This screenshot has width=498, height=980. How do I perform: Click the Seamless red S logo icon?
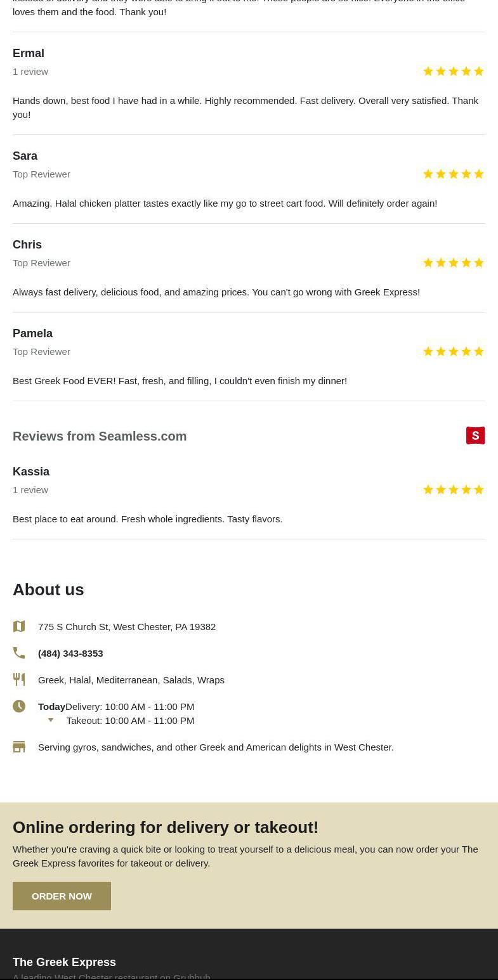475,435
